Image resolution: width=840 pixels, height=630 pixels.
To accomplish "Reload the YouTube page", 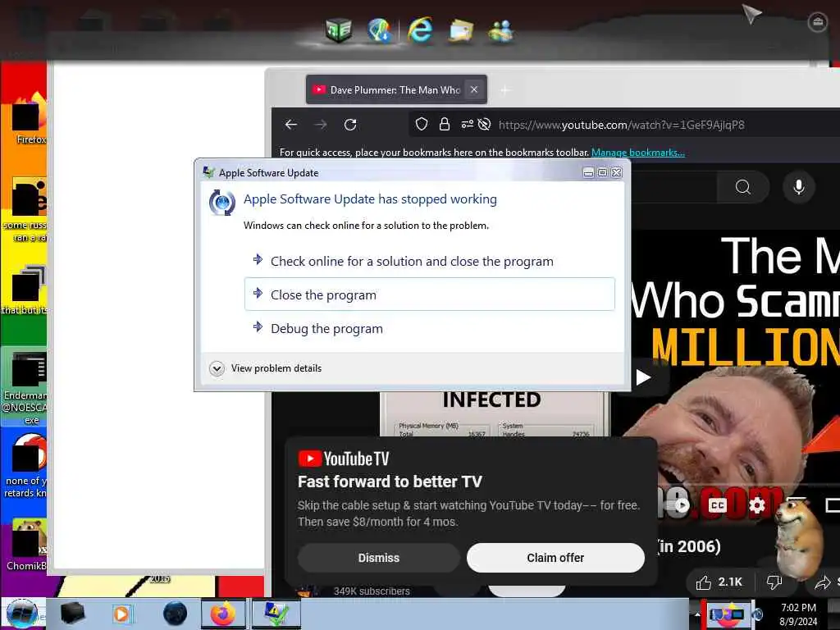I will (x=350, y=125).
